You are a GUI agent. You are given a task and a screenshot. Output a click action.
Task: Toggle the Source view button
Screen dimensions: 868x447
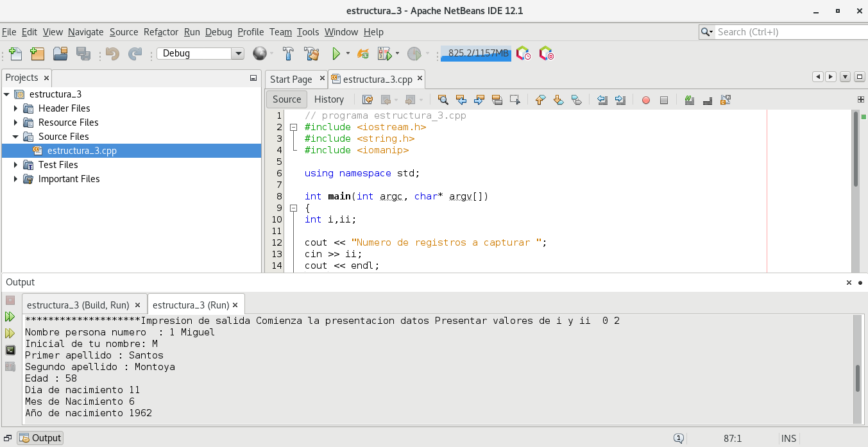tap(286, 99)
